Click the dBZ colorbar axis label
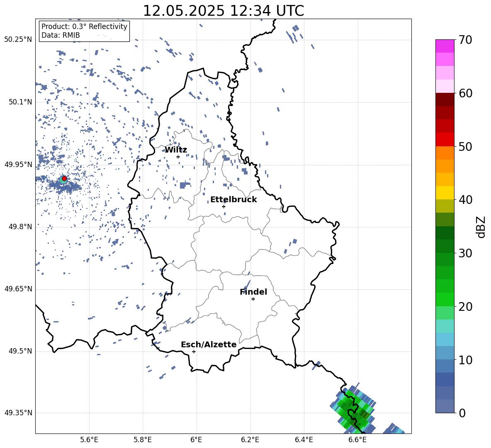This screenshot has height=448, width=491. [481, 227]
